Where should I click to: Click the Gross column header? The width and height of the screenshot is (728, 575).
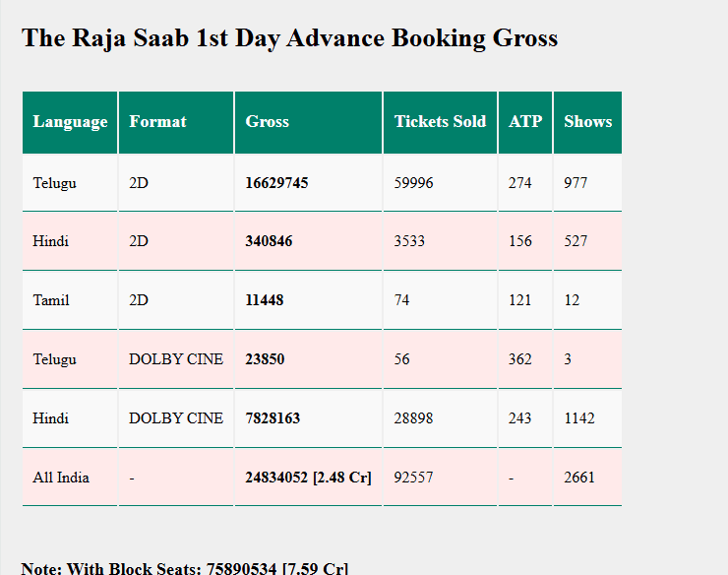tap(268, 122)
